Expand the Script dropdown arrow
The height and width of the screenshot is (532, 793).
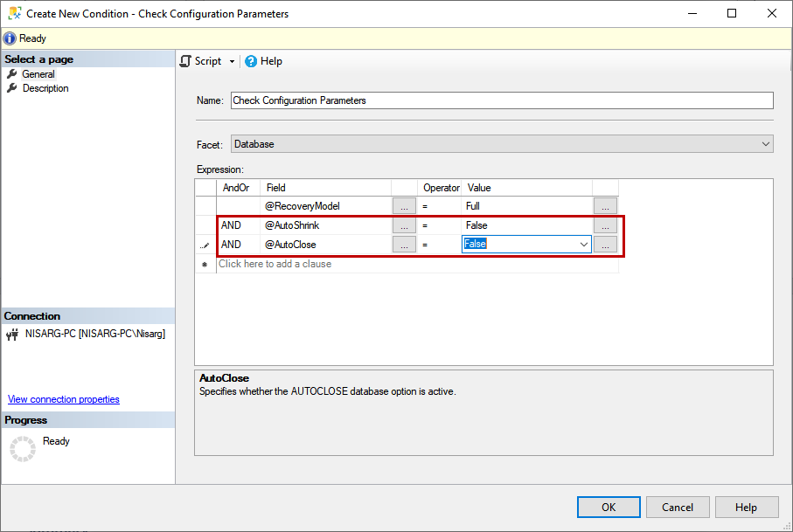[x=232, y=61]
